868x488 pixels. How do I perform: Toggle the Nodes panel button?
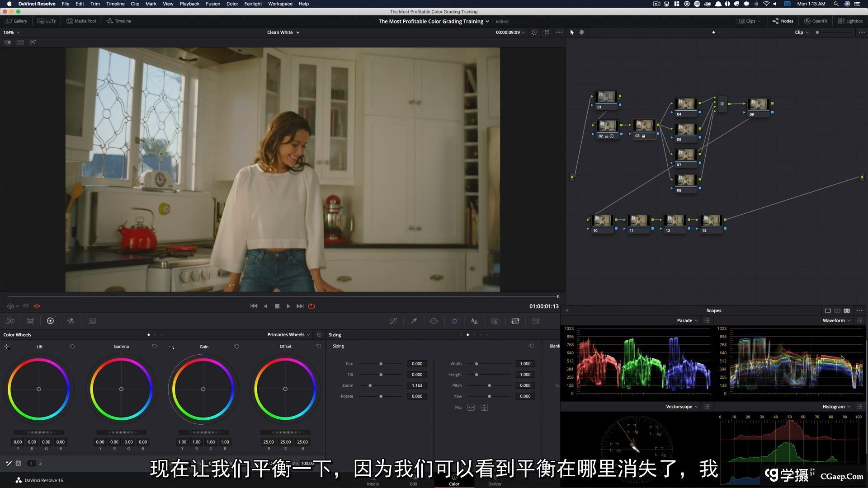783,21
